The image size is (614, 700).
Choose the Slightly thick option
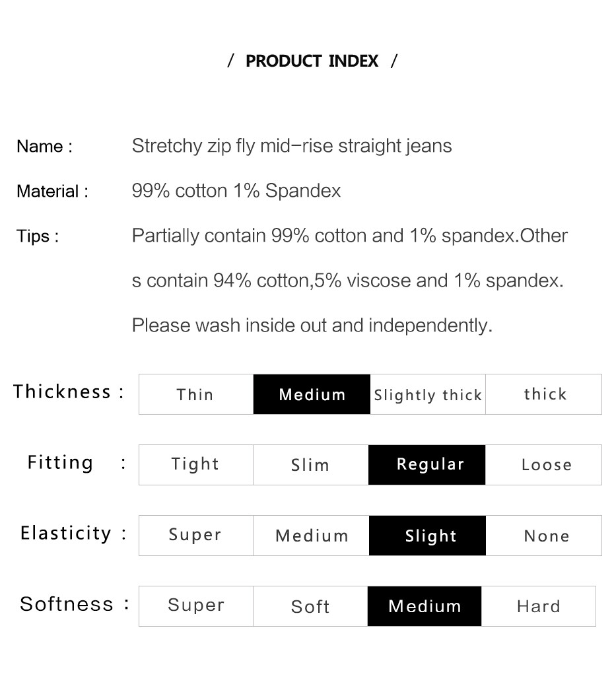pos(428,394)
